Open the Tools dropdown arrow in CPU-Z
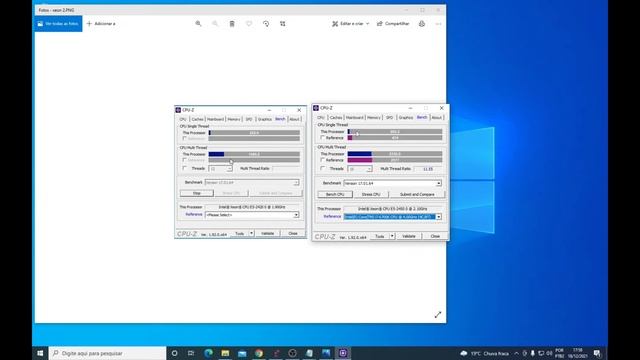This screenshot has height=360, width=640. (392, 236)
